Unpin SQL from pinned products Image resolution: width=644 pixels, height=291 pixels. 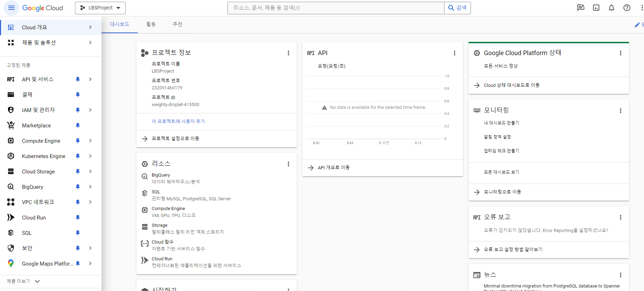(78, 233)
